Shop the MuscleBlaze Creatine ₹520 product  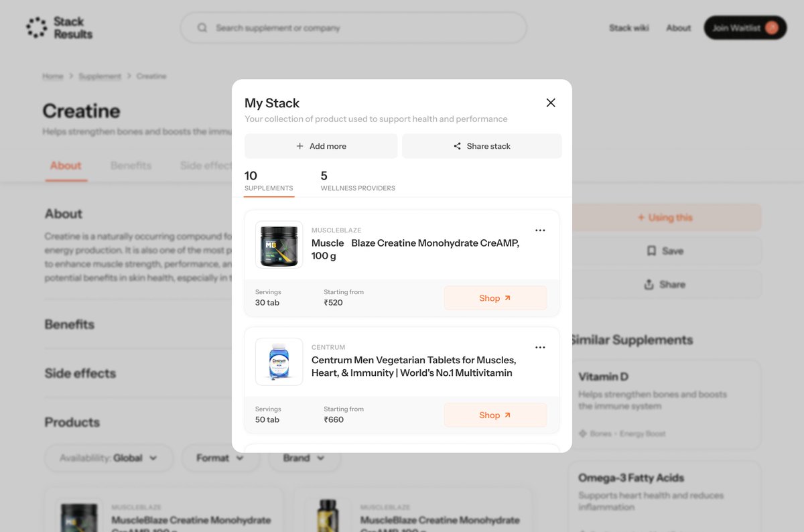[x=495, y=298]
